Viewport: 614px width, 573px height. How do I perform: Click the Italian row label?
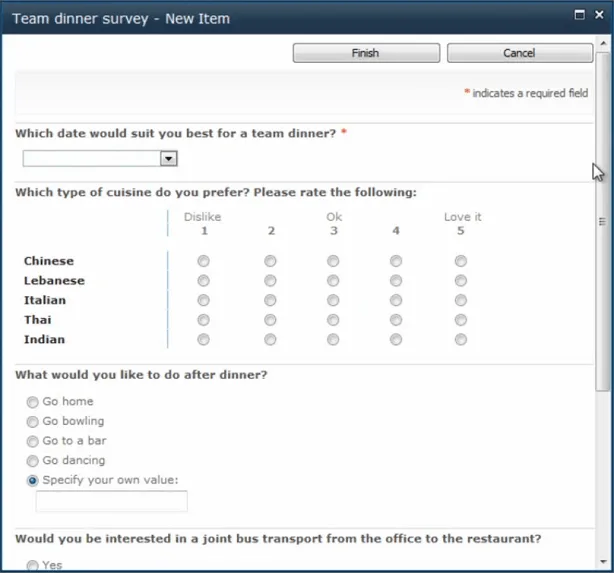tap(45, 300)
